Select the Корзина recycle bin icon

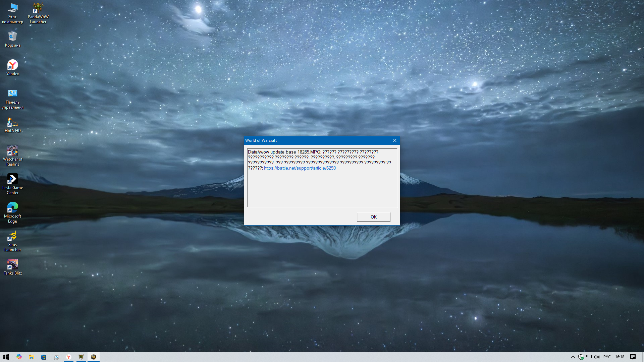tap(13, 39)
